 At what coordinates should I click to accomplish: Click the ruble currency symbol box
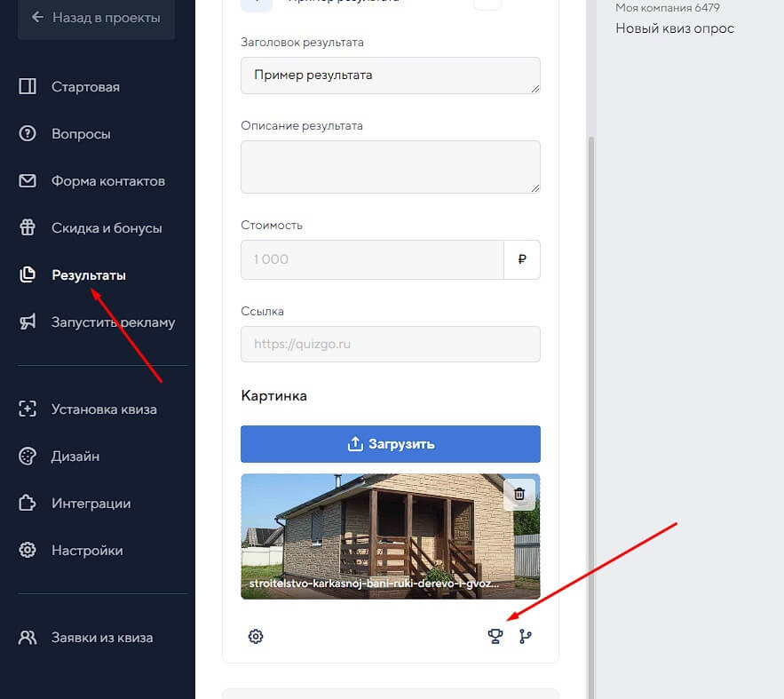(522, 259)
